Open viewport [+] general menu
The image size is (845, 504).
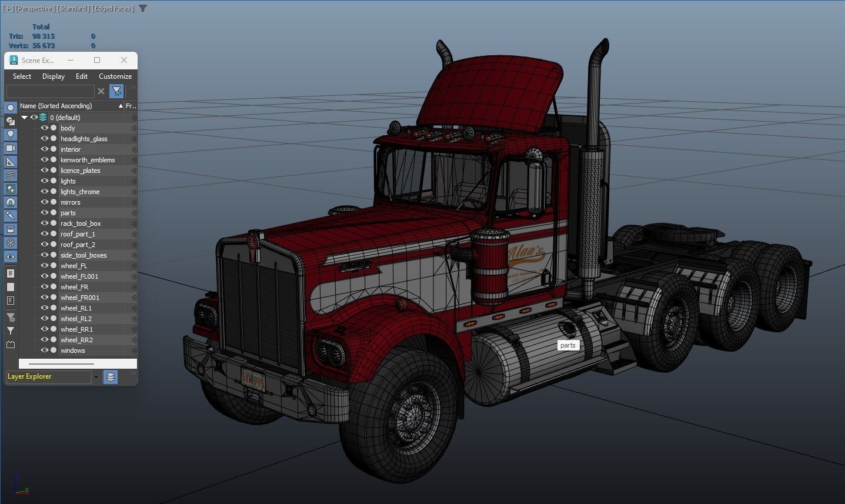(x=8, y=8)
